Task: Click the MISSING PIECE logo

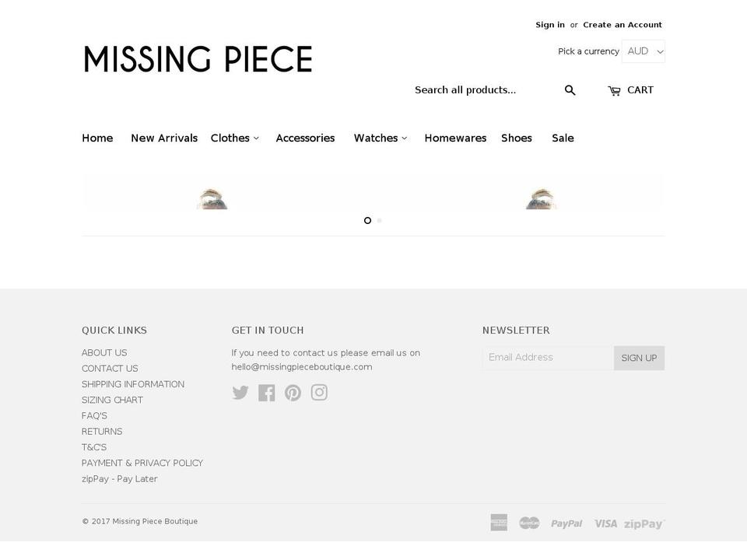Action: 198,59
